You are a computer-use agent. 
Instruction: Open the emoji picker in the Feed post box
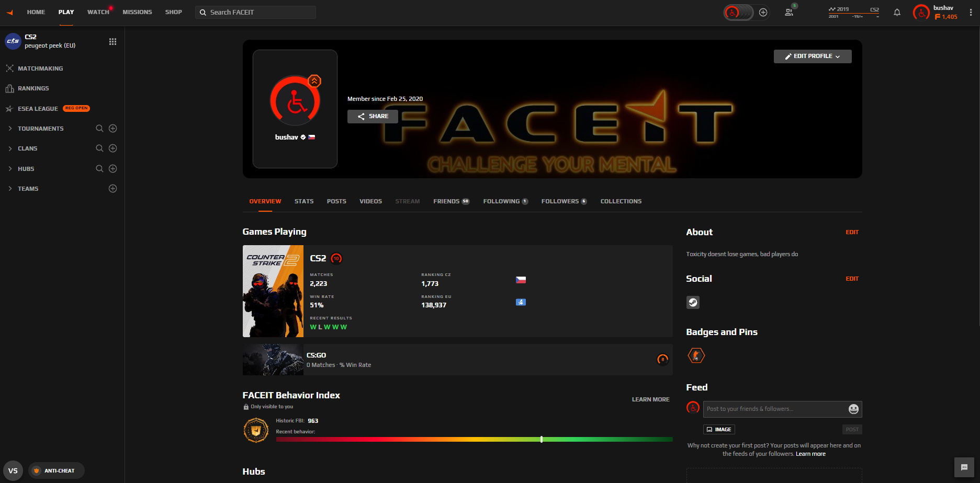(853, 409)
